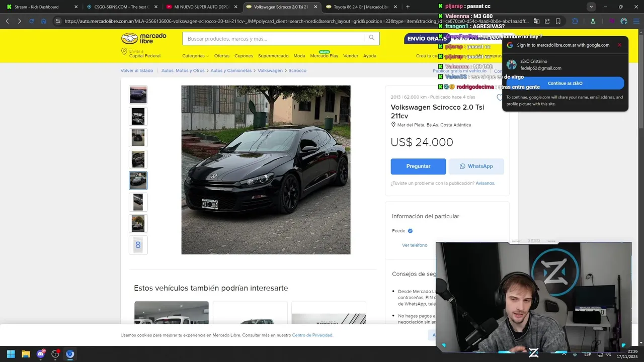Close the CSGO-SKINS.COM tab

[x=156, y=7]
